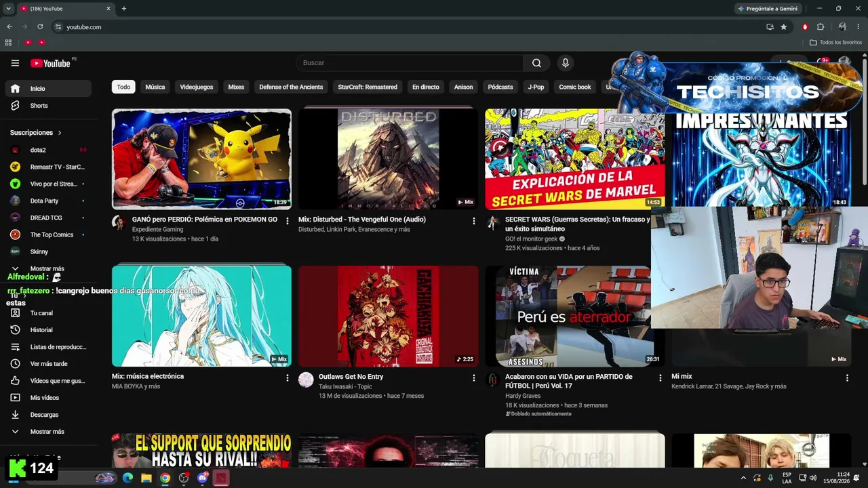Screen dimensions: 868x488
Task: Open the Disturbed mix thumbnail
Action: (x=389, y=159)
